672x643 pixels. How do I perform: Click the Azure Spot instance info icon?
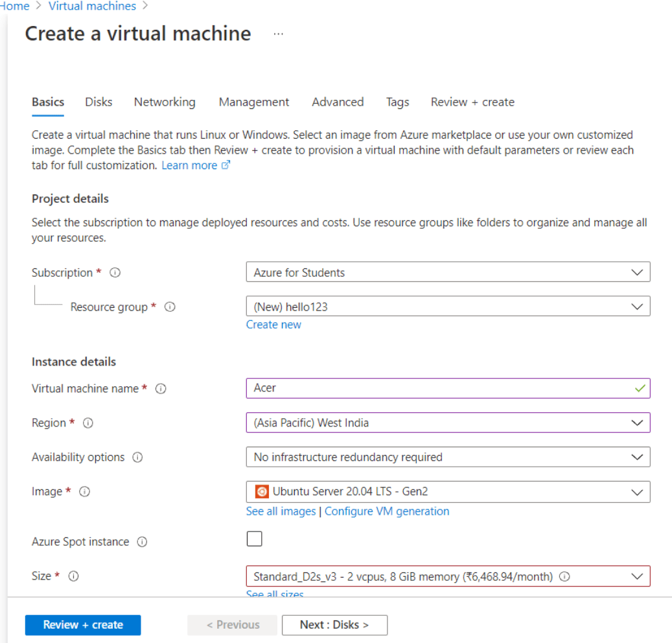[x=142, y=542]
